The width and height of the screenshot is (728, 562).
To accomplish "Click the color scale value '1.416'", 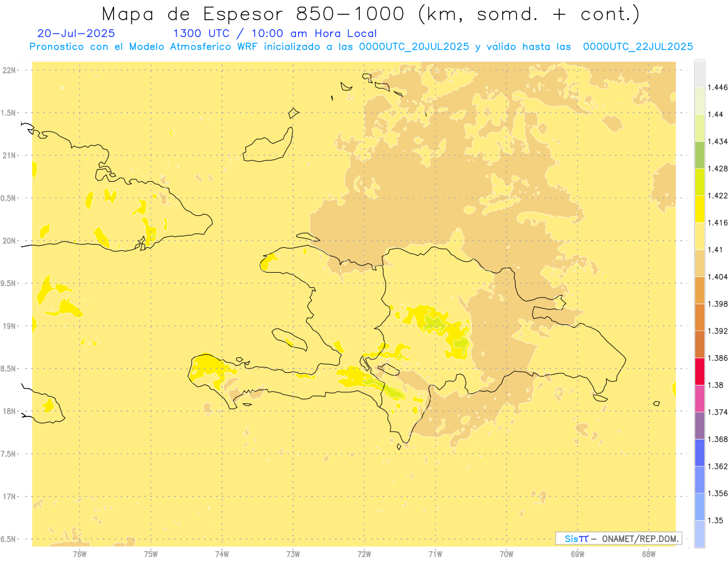I will tap(717, 222).
